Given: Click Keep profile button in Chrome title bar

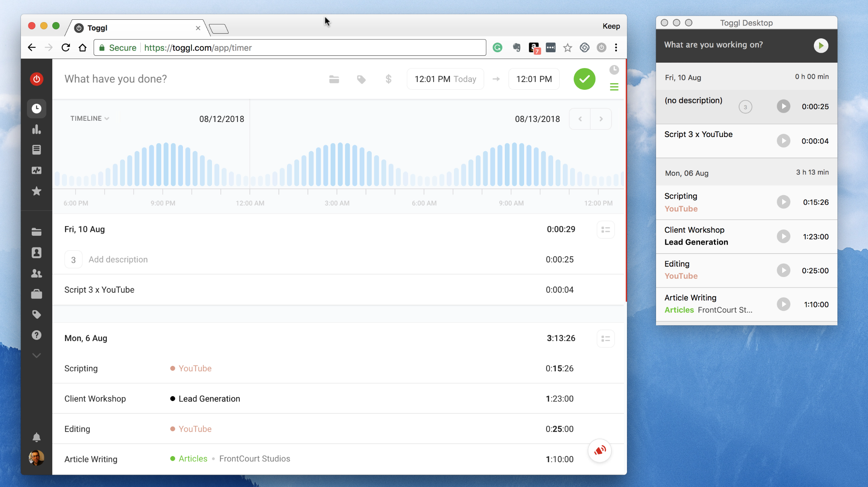Looking at the screenshot, I should tap(611, 26).
